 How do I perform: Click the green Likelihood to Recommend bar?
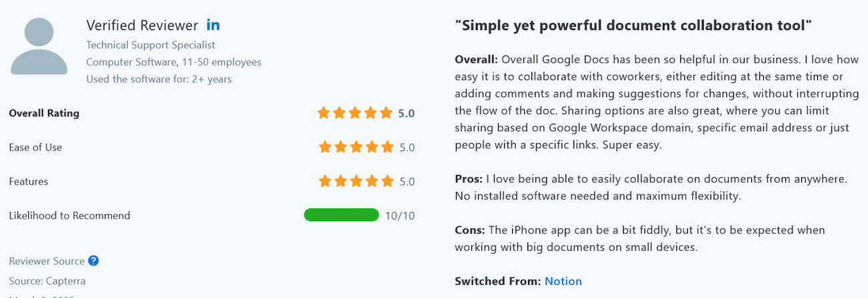point(341,215)
